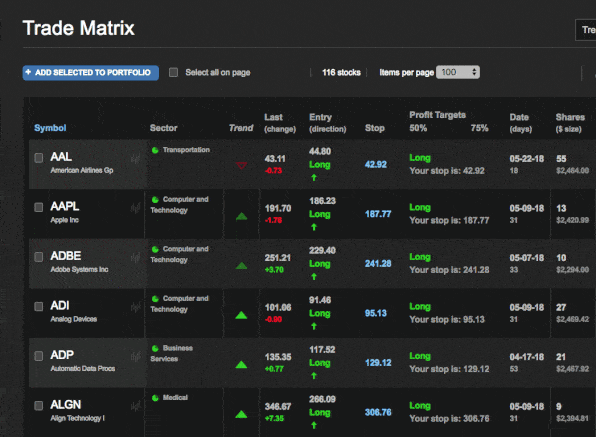Open the ADI ticker symbol
The height and width of the screenshot is (437, 596).
point(60,306)
